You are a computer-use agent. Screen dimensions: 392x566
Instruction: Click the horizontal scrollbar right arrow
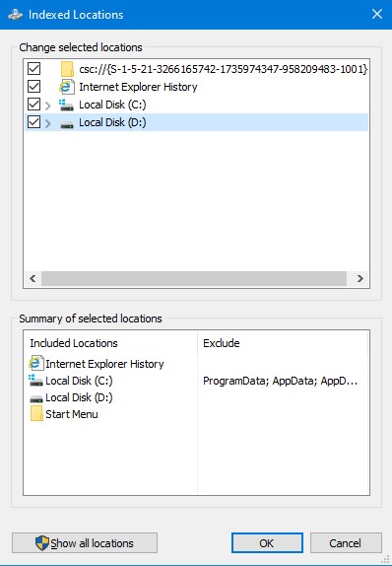tap(359, 278)
